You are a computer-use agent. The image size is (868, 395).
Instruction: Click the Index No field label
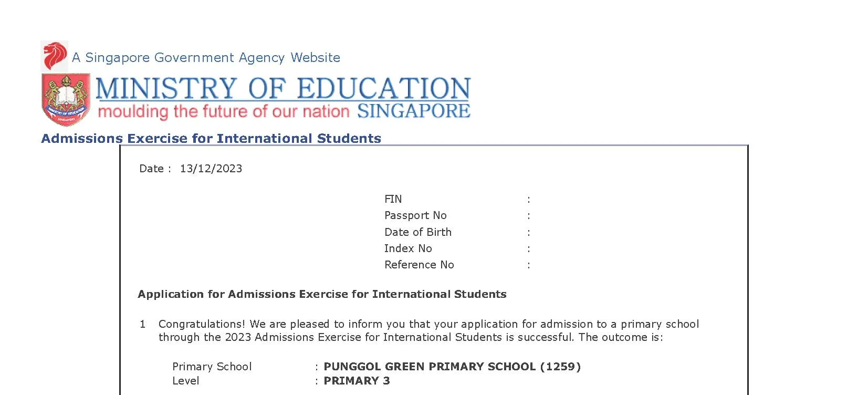click(x=408, y=248)
